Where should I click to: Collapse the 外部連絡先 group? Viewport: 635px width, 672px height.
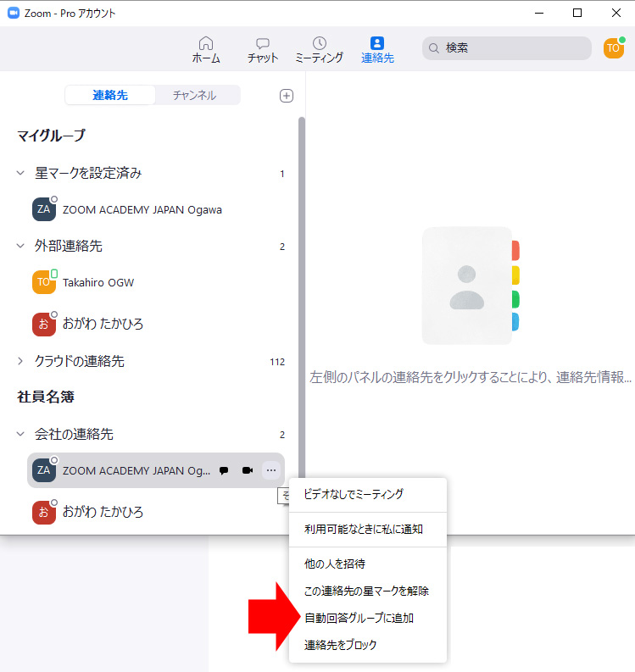20,246
